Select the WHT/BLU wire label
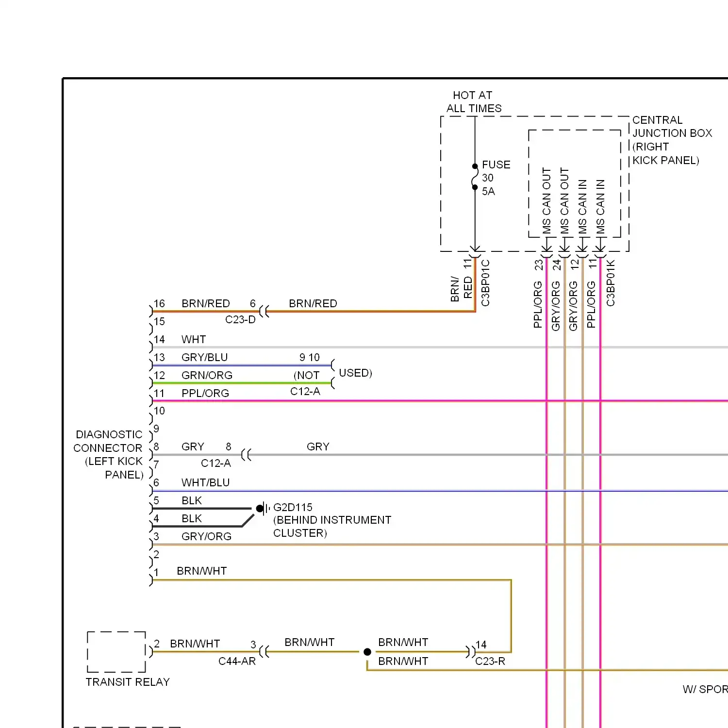This screenshot has width=728, height=728. (205, 483)
